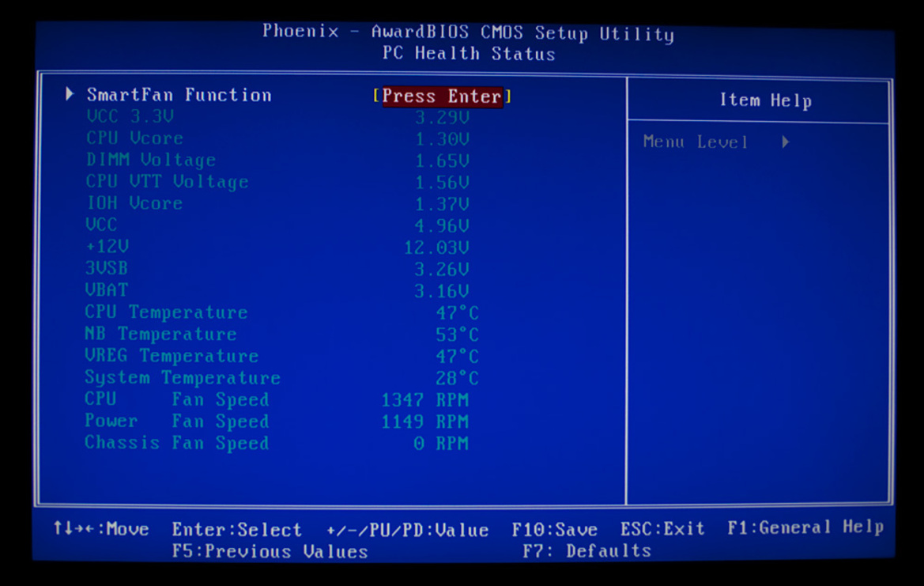Click the 3.16V battery value

coord(442,292)
